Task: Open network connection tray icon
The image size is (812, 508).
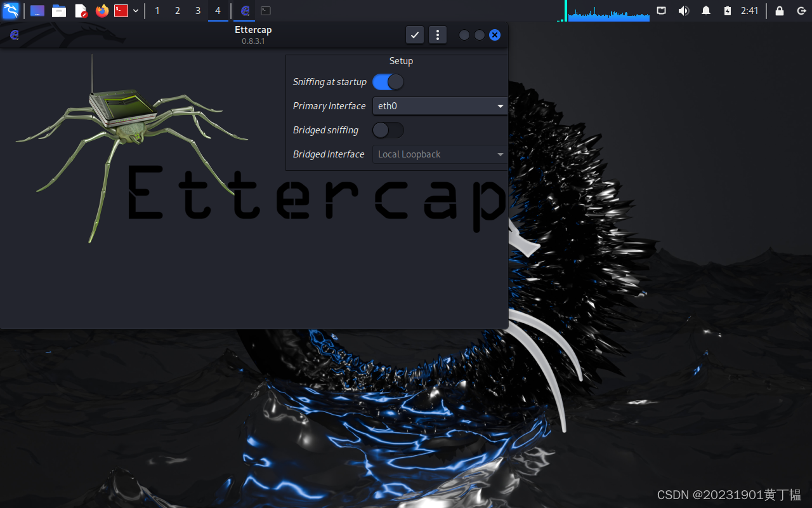Action: click(662, 11)
